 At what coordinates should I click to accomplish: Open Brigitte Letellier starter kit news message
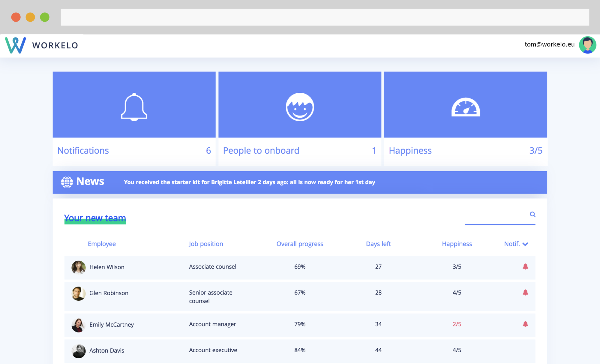tap(249, 182)
